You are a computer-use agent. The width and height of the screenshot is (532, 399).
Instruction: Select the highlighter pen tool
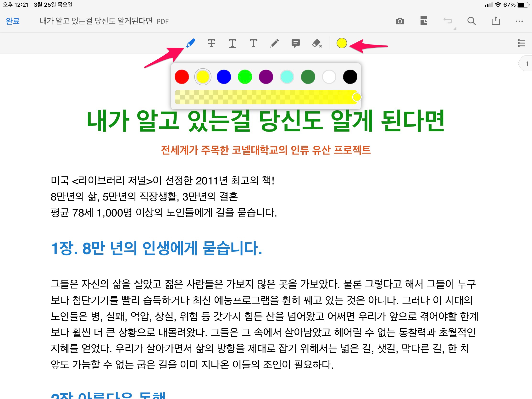pyautogui.click(x=191, y=43)
